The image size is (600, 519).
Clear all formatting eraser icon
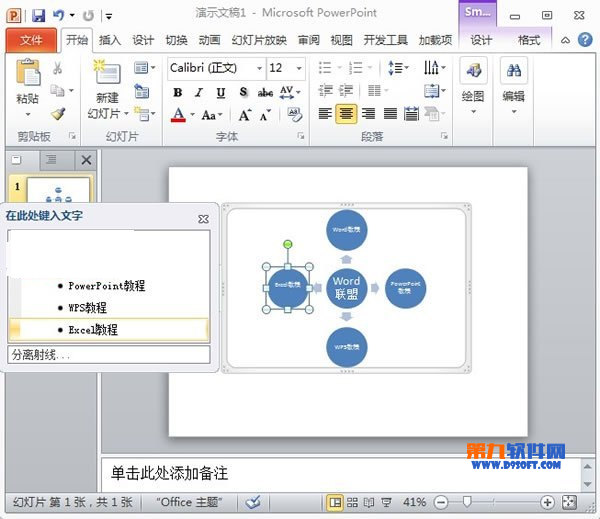click(x=294, y=114)
